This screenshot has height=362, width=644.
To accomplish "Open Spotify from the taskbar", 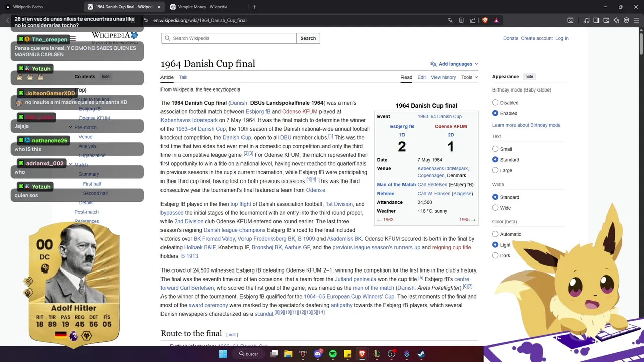I will 333,354.
